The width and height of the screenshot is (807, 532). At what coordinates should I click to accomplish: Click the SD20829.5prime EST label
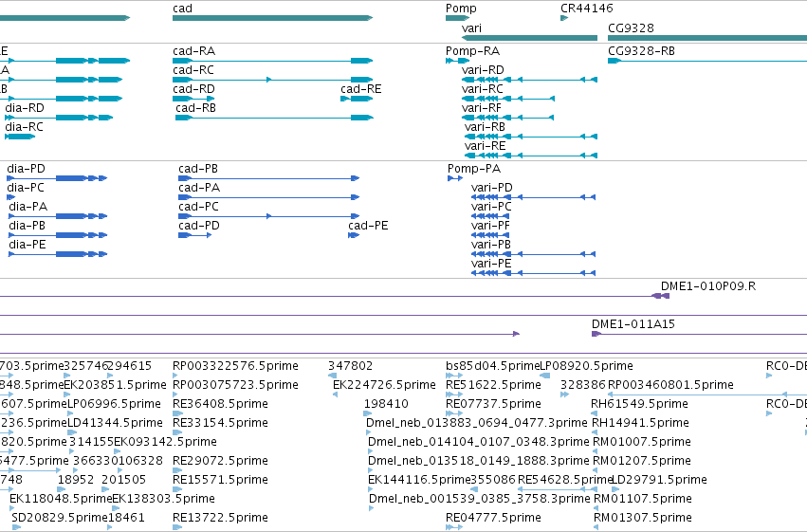pos(60,518)
